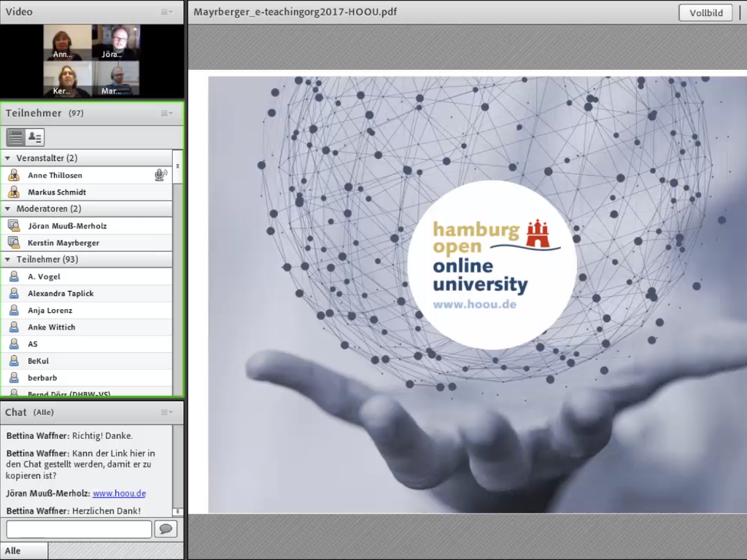Click host icon next to Anne Thillosen
Screen dimensions: 747x560
pyautogui.click(x=14, y=175)
